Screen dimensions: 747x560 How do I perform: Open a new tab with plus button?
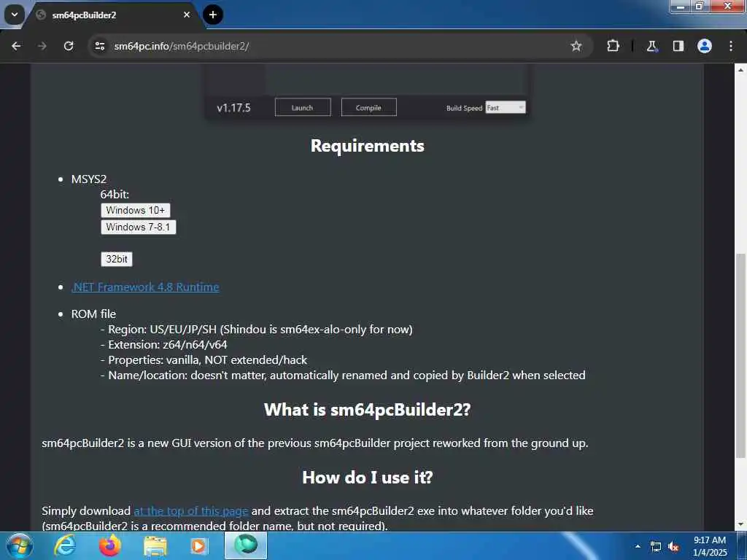point(213,15)
